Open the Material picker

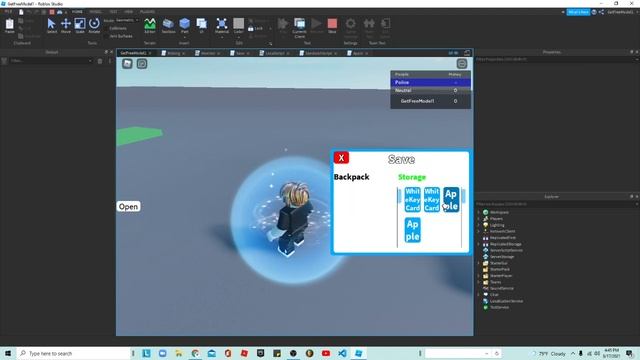222,26
